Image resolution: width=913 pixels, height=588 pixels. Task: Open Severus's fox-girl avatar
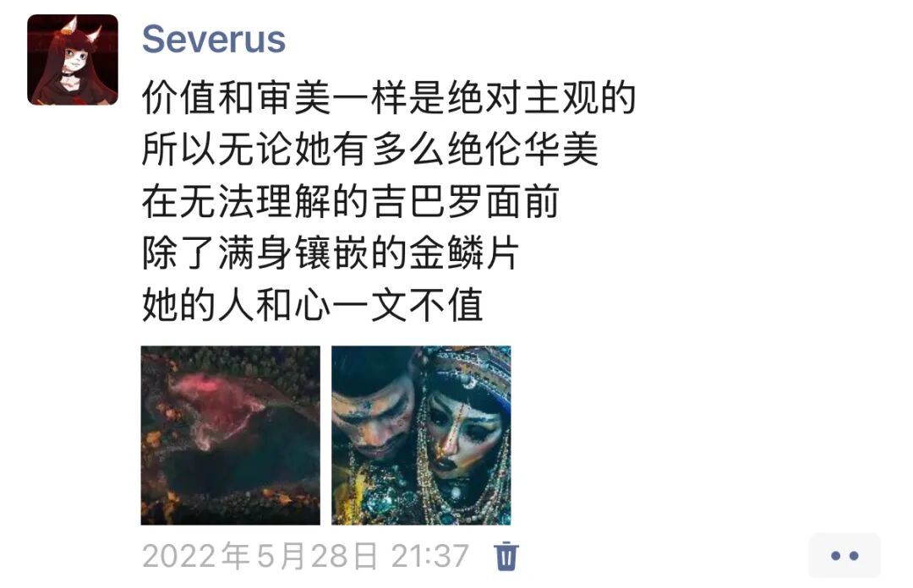pos(73,60)
